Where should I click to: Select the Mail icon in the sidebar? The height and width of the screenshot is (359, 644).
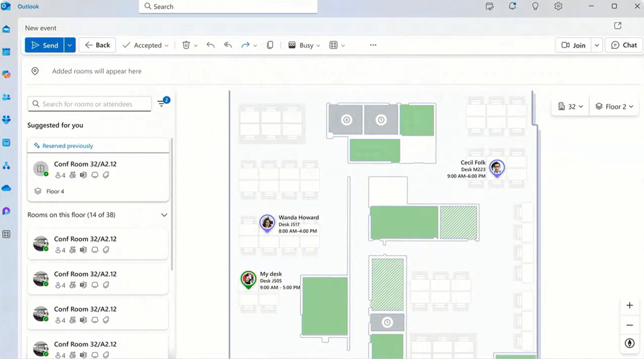[6, 29]
